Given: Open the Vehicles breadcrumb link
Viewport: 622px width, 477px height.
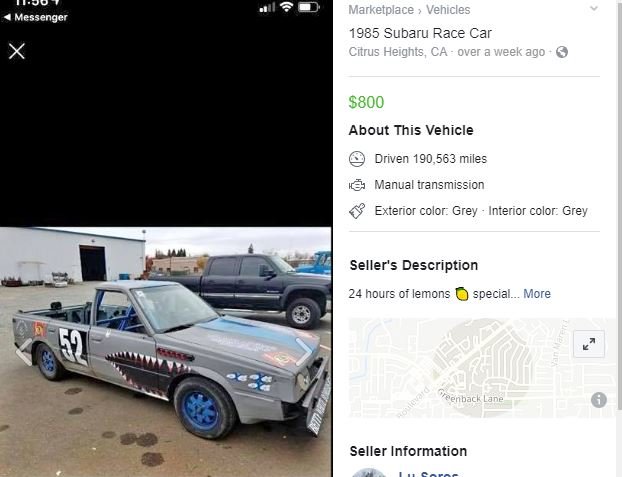Looking at the screenshot, I should click(448, 10).
